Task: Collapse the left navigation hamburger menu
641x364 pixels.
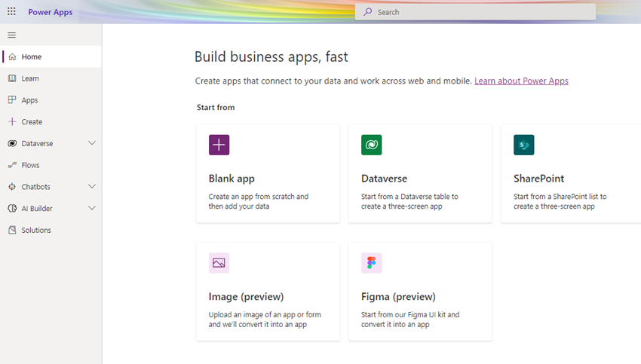Action: (11, 35)
